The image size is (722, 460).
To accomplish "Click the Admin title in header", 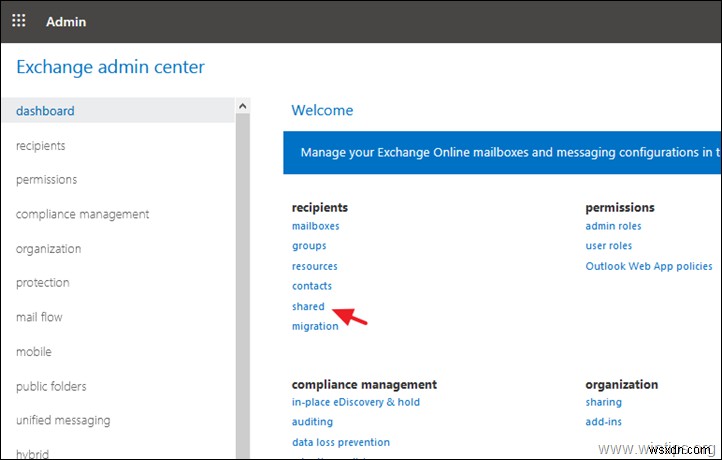I will click(x=66, y=21).
